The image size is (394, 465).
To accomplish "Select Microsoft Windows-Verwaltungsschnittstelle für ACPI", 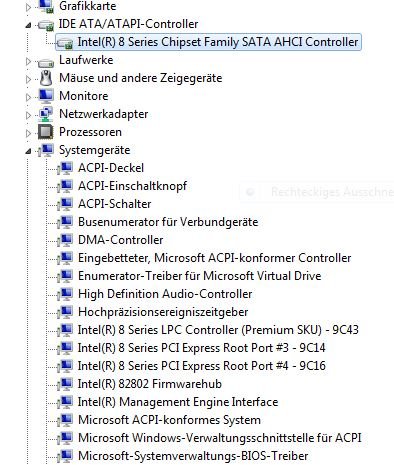I will tap(220, 438).
